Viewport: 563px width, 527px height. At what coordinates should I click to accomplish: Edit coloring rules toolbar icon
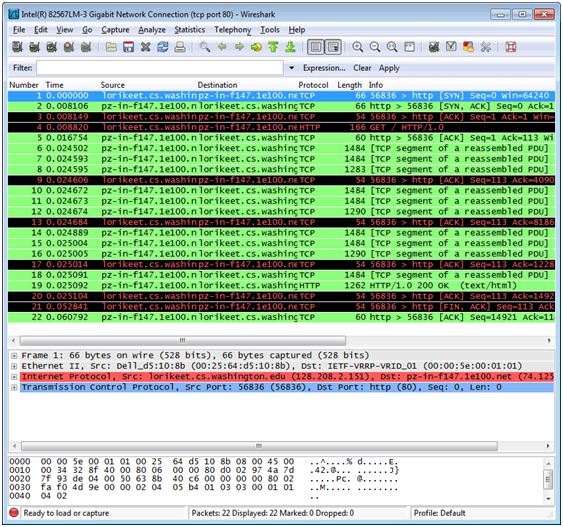(x=469, y=47)
